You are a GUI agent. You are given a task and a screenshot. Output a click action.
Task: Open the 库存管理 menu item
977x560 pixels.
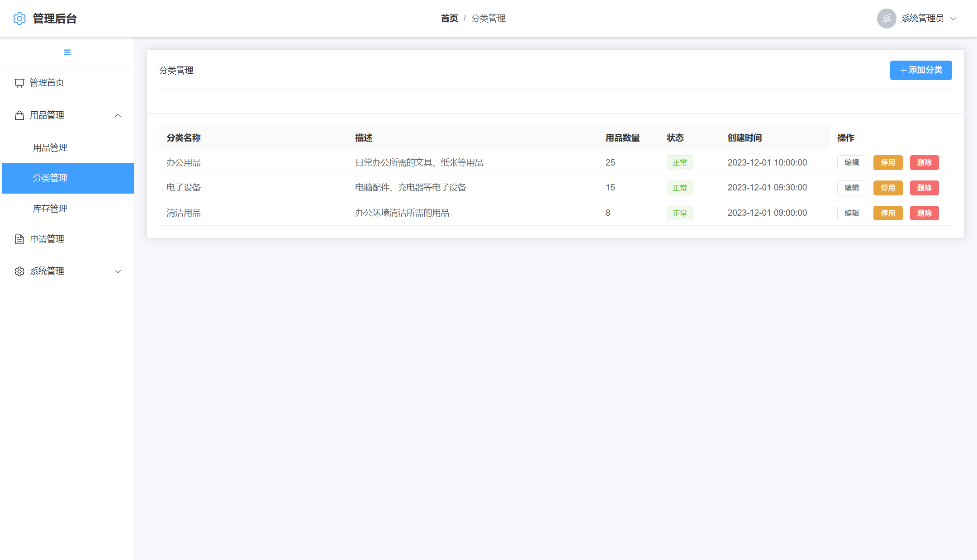click(50, 209)
